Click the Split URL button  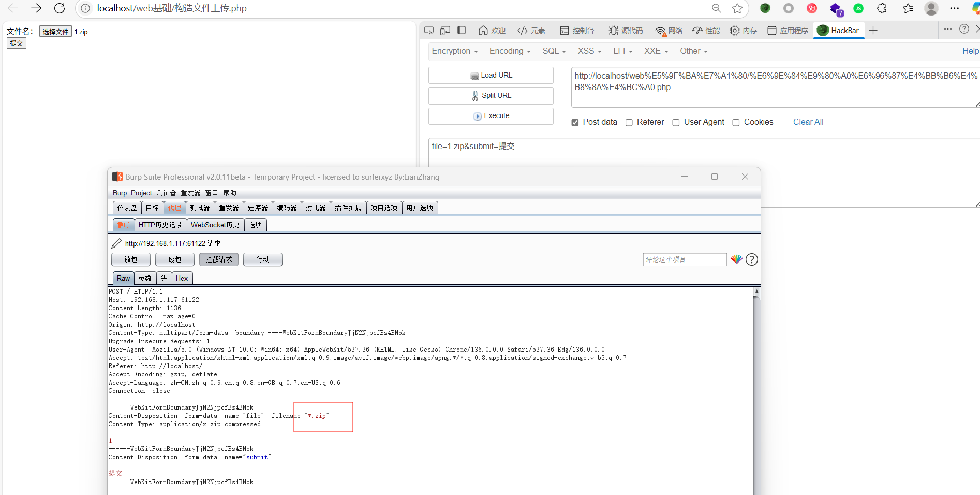pos(491,95)
